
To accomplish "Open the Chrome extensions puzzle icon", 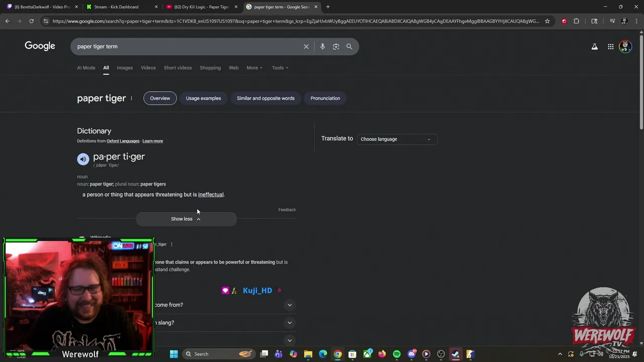I will coord(577,21).
